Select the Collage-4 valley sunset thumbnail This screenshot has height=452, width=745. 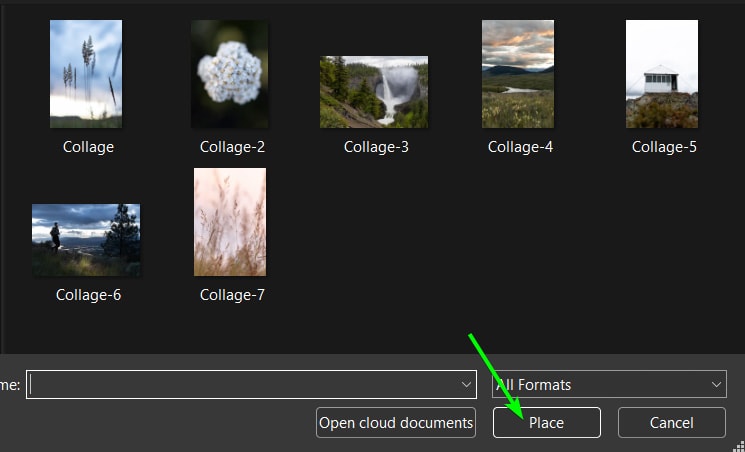click(518, 74)
